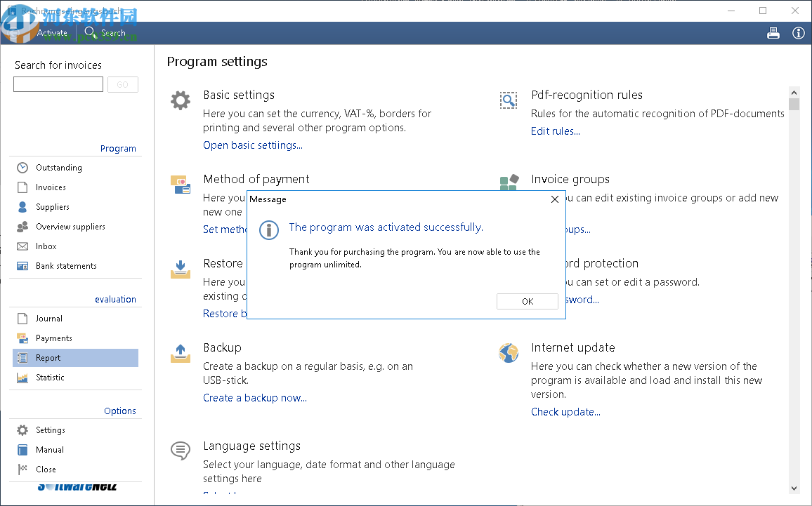Click the Pdf-recognition rules magnifier icon
The height and width of the screenshot is (506, 812).
point(509,100)
